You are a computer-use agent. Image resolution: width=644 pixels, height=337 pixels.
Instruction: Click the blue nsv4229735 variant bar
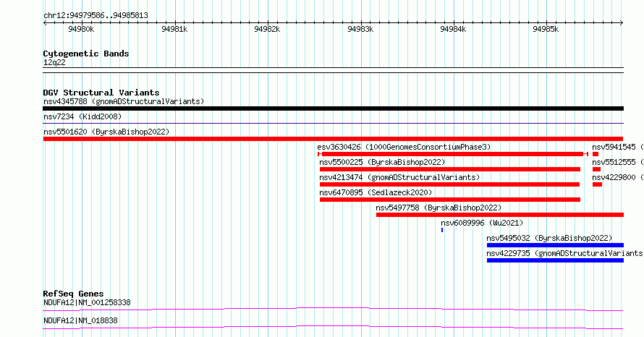[555, 260]
